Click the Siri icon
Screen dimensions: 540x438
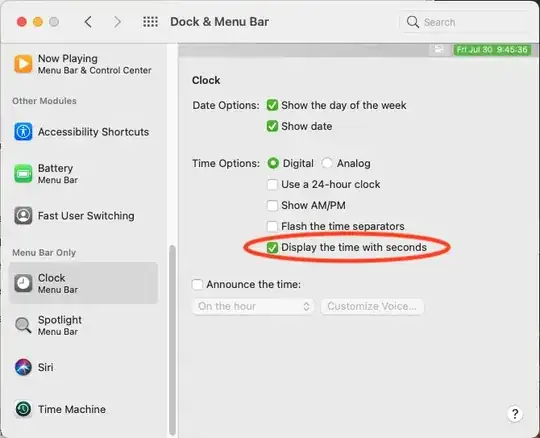[x=23, y=367]
